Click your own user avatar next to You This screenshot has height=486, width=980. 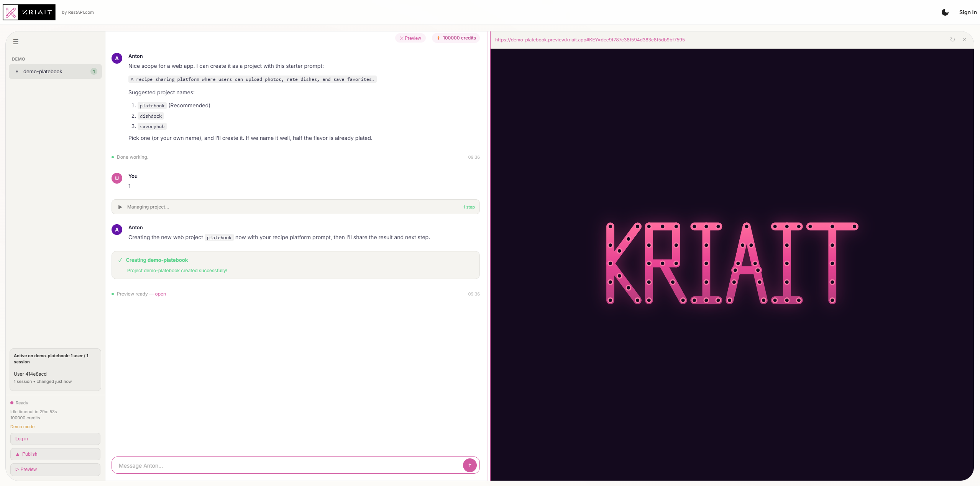pos(117,178)
